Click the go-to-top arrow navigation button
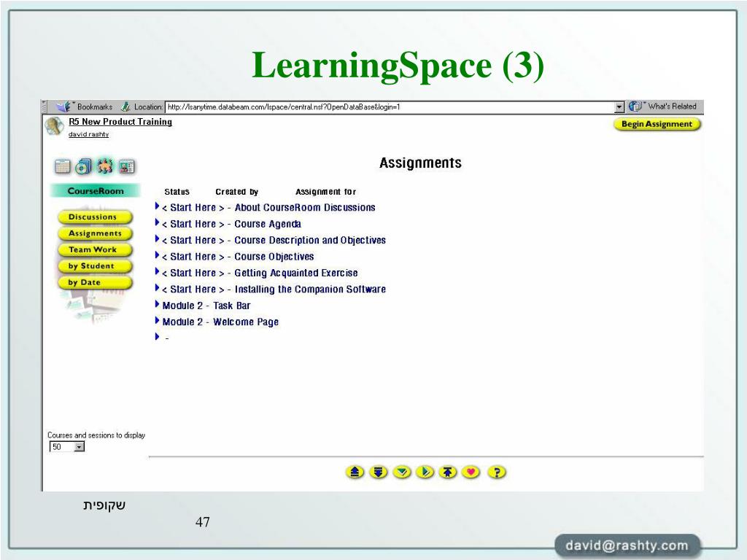747x560 pixels. click(x=448, y=472)
